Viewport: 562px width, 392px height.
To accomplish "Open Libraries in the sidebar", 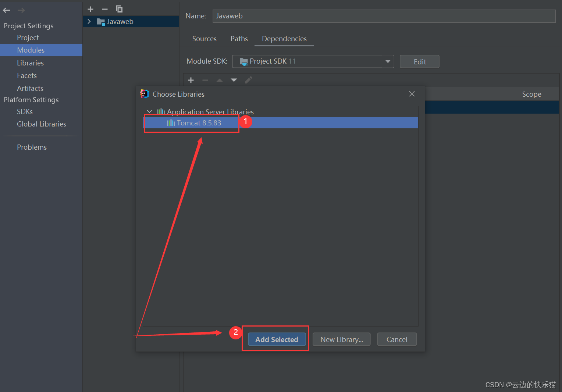I will (x=30, y=63).
